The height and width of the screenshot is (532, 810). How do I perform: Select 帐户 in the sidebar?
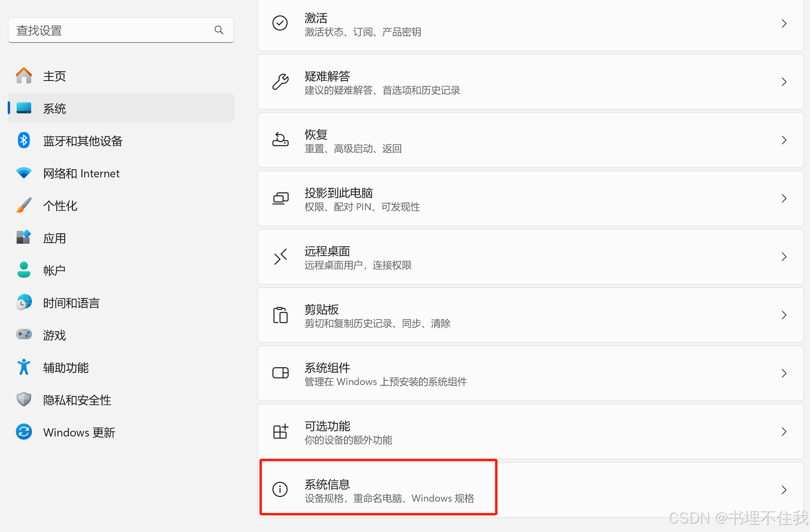point(54,270)
